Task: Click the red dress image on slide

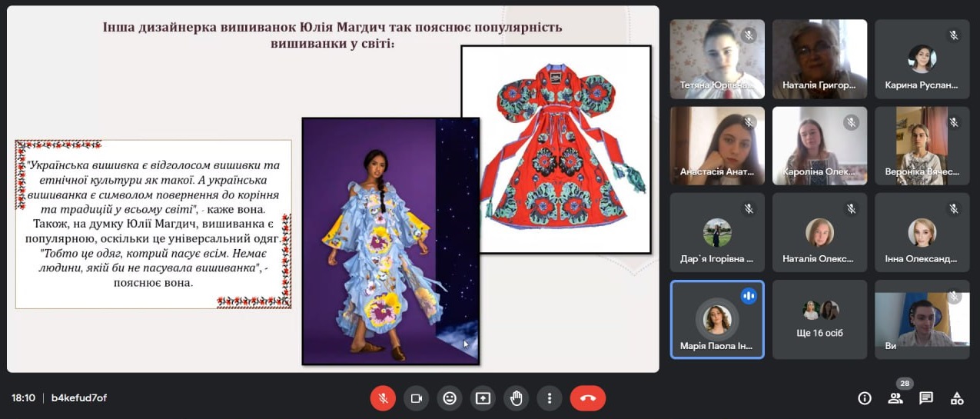Action: pyautogui.click(x=556, y=148)
